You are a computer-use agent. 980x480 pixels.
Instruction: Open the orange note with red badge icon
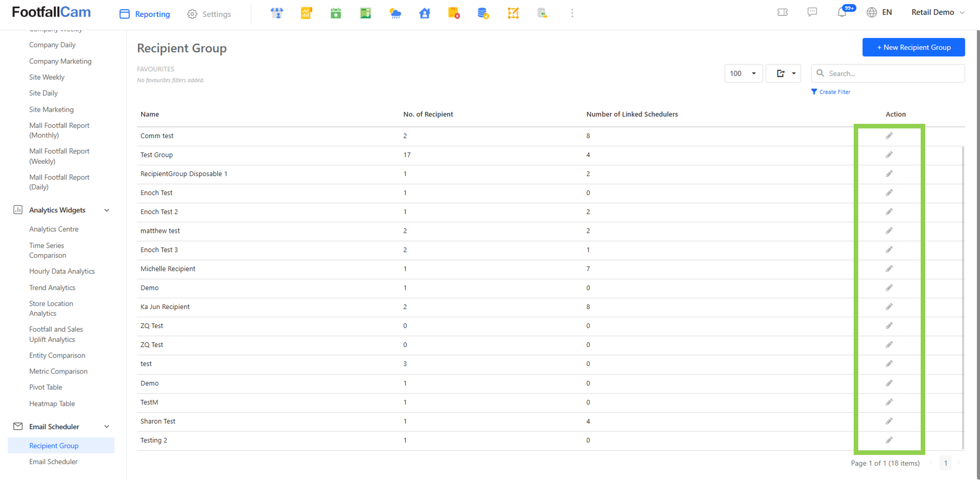pos(454,13)
